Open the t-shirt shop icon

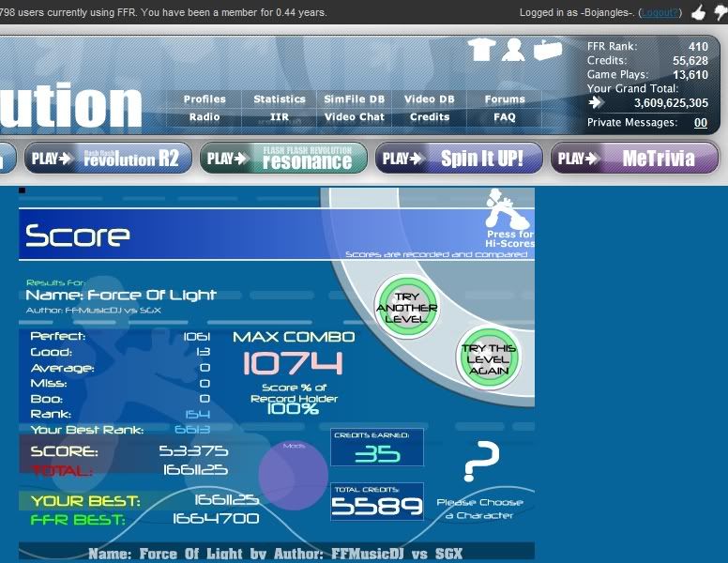482,50
